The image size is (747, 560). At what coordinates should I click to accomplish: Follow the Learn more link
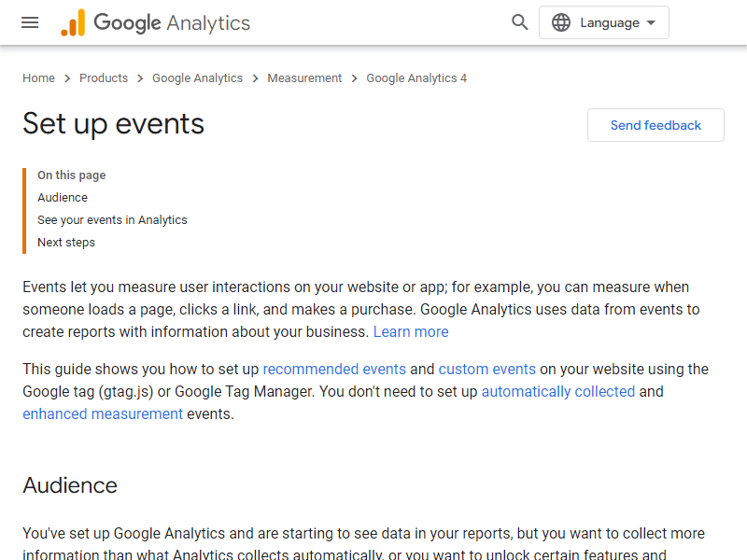(x=411, y=332)
